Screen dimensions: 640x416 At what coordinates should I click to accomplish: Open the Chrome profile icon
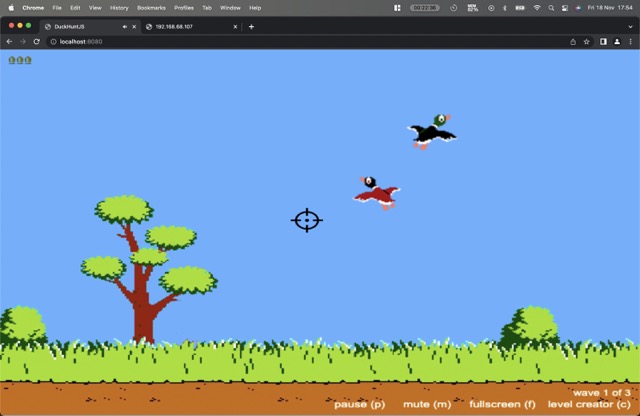click(617, 42)
